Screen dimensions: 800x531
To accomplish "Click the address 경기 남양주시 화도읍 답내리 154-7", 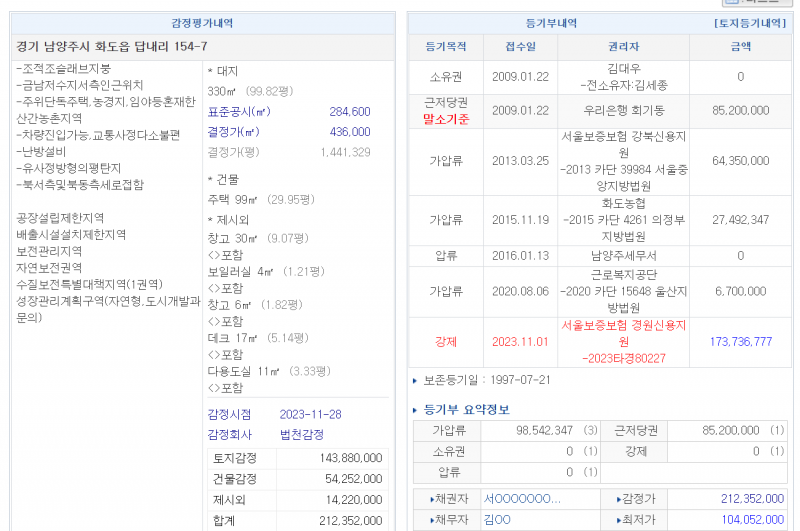I will click(112, 46).
